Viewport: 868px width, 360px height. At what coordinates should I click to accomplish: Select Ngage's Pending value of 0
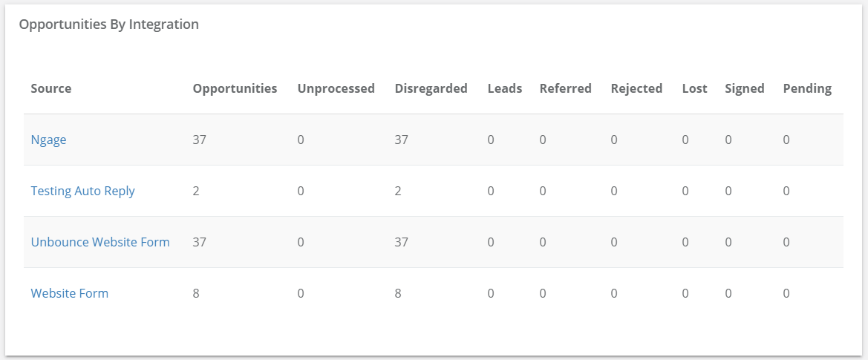[x=786, y=140]
